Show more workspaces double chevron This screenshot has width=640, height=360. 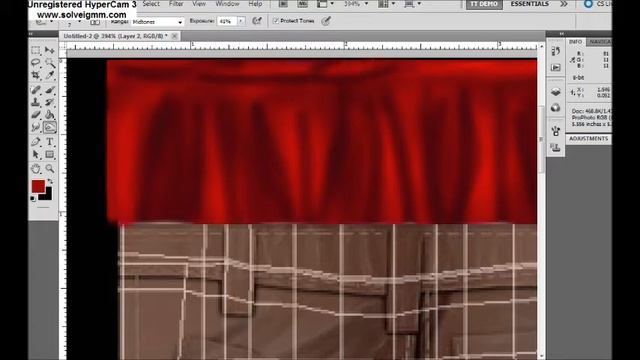(564, 4)
